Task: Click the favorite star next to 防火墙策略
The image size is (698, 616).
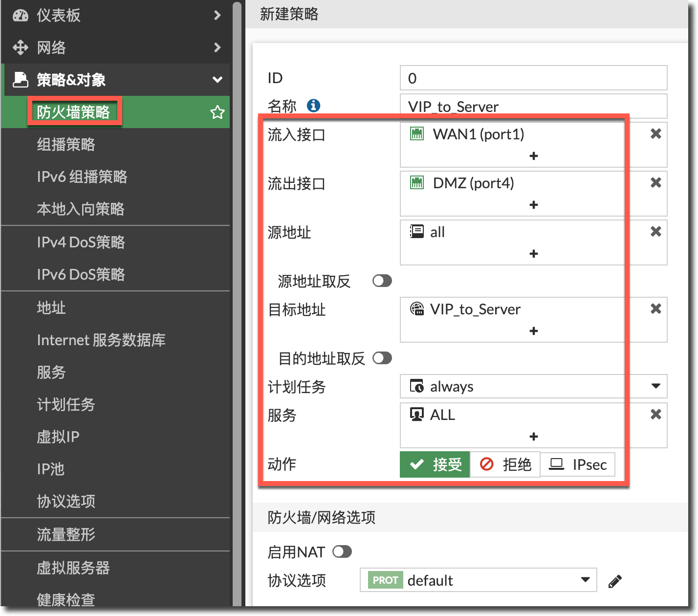Action: [x=217, y=112]
